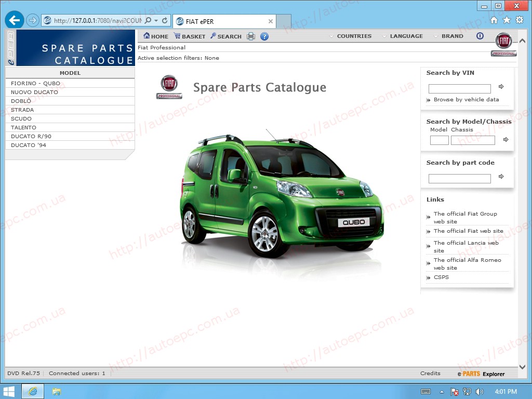Screen dimensions: 532x399
Task: Click the e-PARTS Explorer logo
Action: tap(481, 374)
